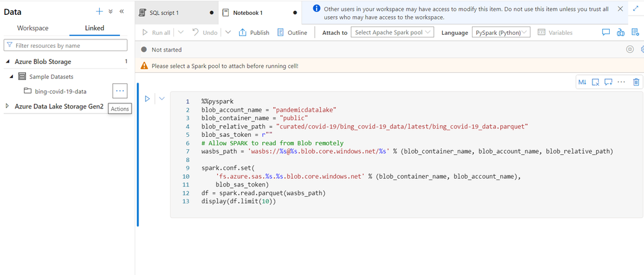
Task: Click the pipeline icon in notebook toolbar
Action: point(621,32)
